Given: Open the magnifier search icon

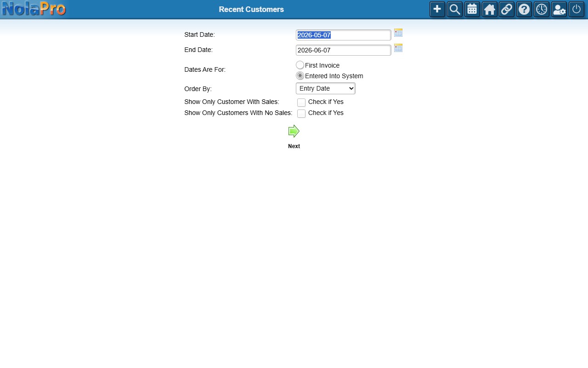Looking at the screenshot, I should 455,9.
